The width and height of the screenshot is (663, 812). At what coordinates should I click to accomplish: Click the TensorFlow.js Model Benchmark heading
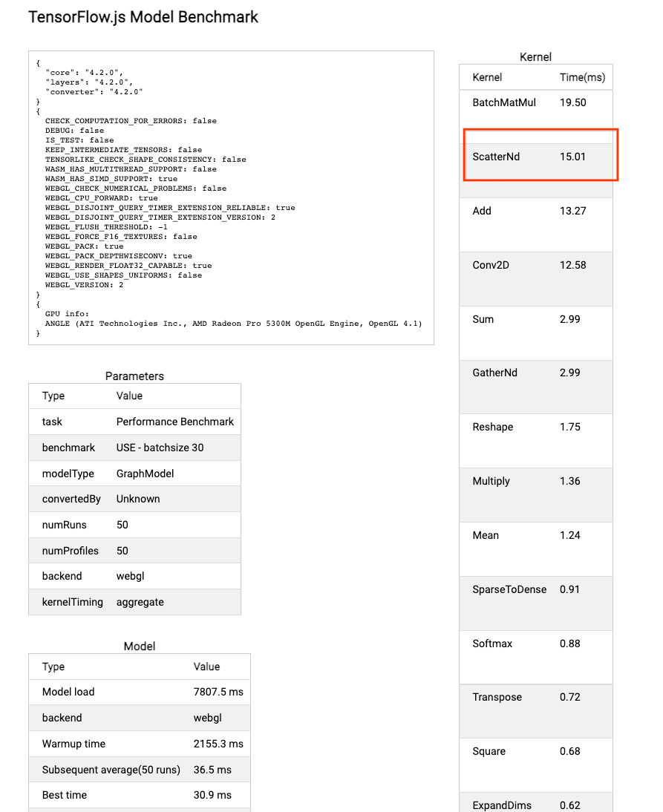pyautogui.click(x=143, y=17)
